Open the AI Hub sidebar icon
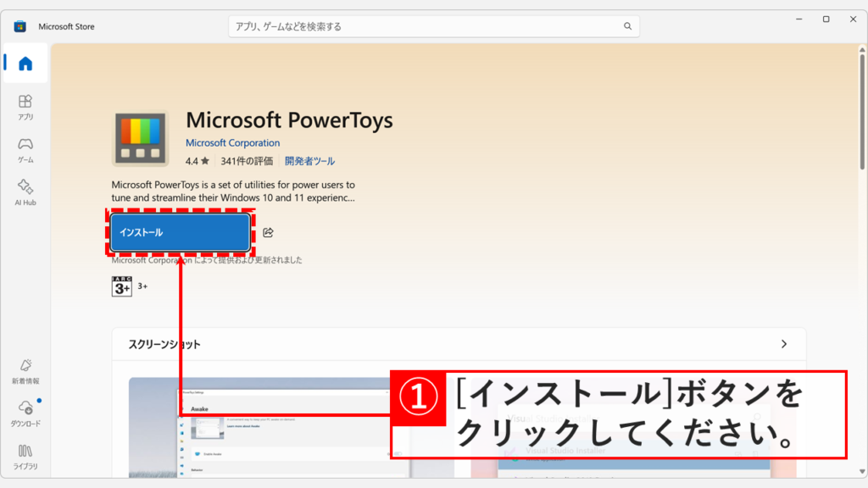Image resolution: width=868 pixels, height=488 pixels. click(x=25, y=193)
